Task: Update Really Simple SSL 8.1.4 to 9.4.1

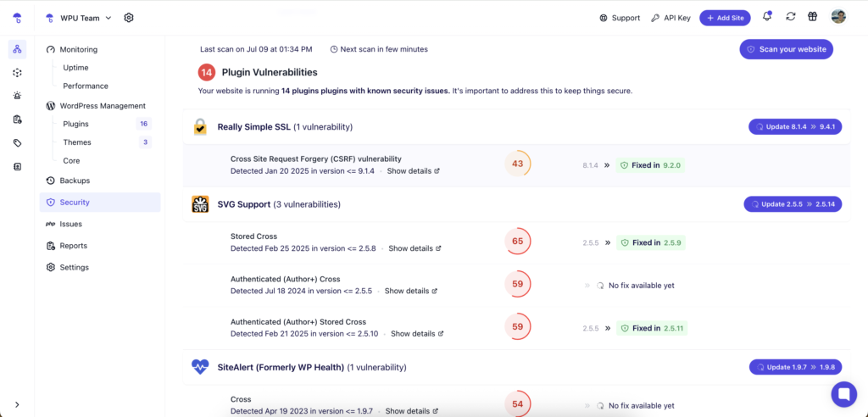Action: click(795, 127)
